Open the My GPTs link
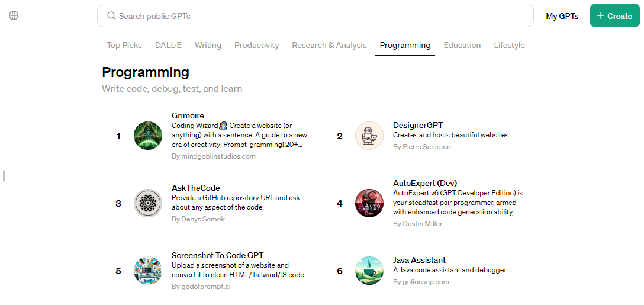This screenshot has width=644, height=305. tap(562, 16)
